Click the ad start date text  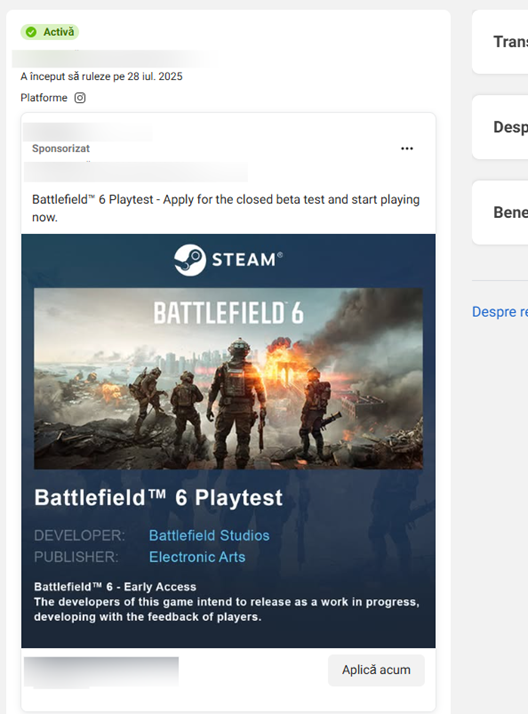[x=102, y=76]
